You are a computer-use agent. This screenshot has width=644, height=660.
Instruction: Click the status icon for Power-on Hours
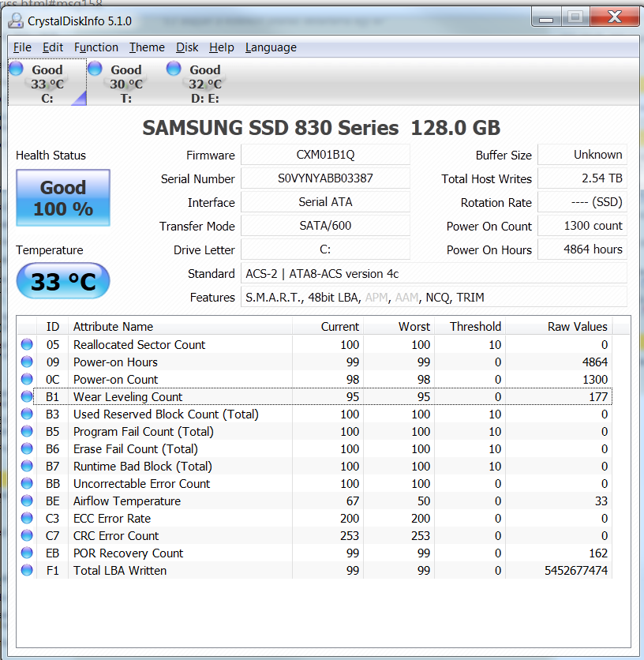tap(27, 362)
